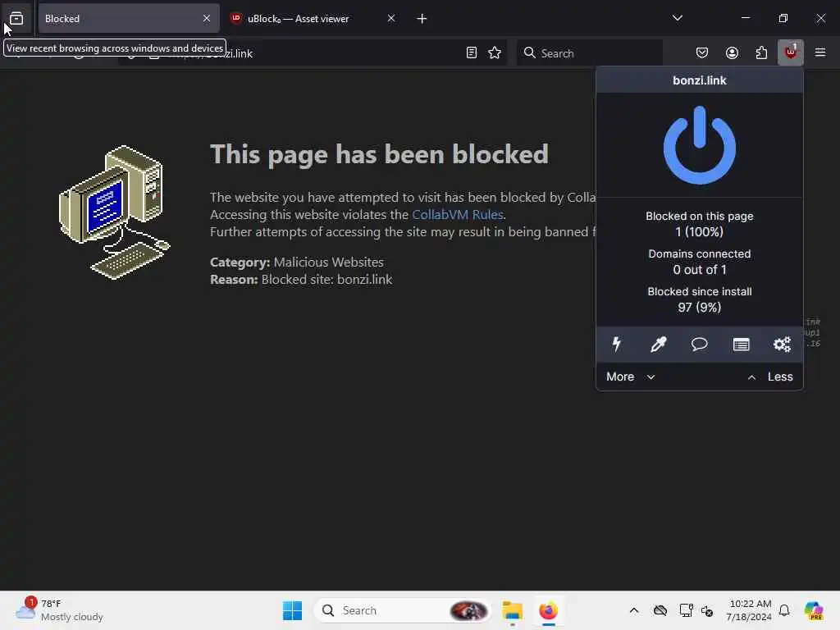Collapse popup with the Less control
840x630 pixels.
click(769, 377)
